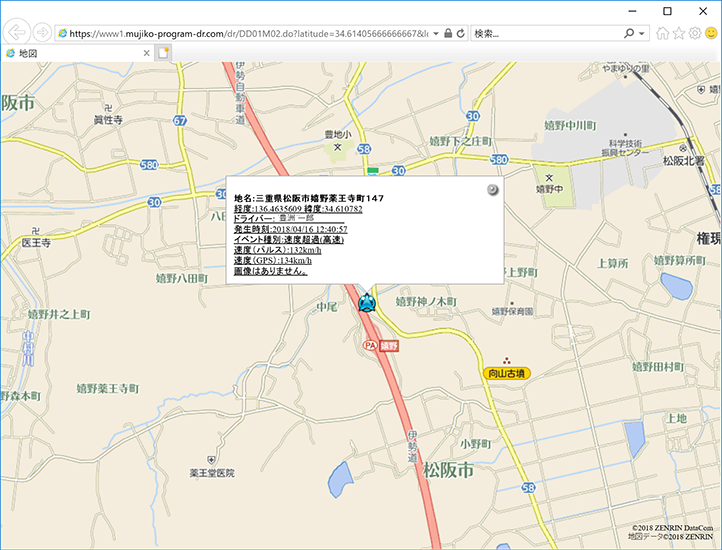Close the map info popup
Viewport: 722px width, 550px height.
[x=492, y=190]
